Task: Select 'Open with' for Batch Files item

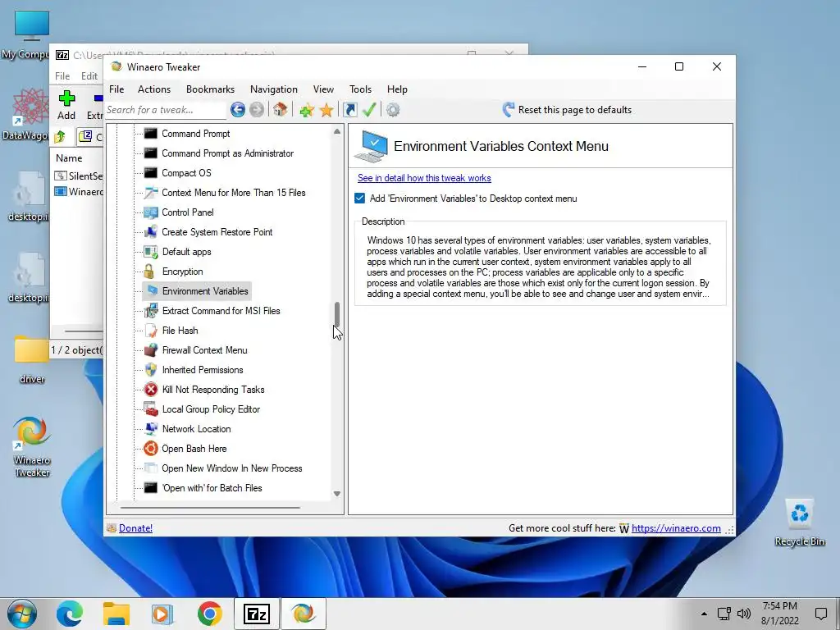Action: 212,488
